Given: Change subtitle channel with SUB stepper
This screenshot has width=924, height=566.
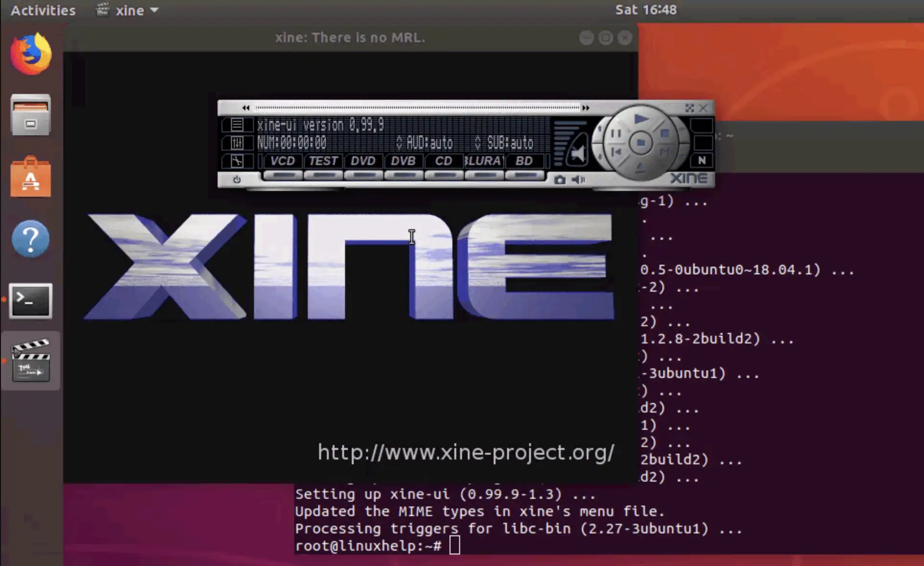Looking at the screenshot, I should coord(478,142).
